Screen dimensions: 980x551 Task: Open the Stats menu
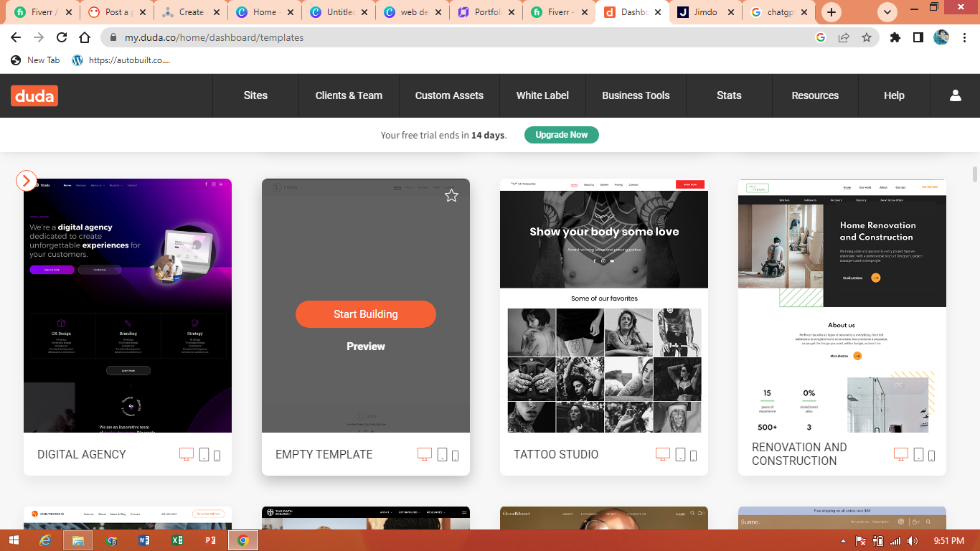click(729, 95)
